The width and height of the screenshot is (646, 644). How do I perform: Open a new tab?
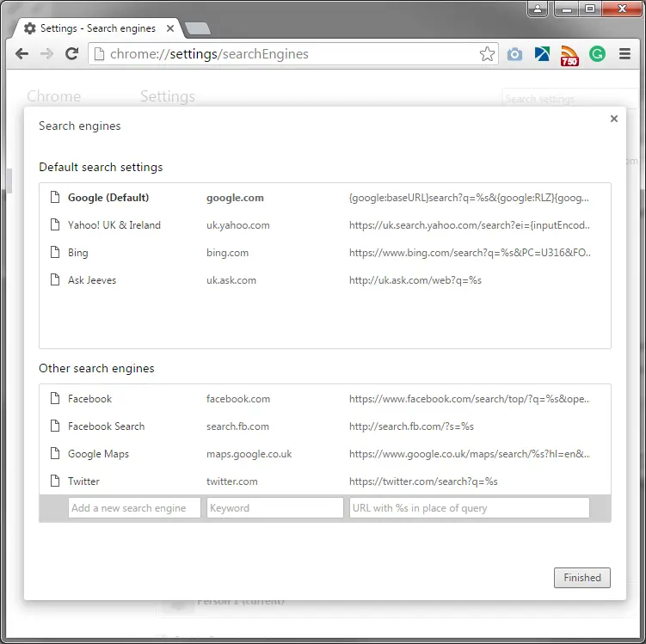[197, 29]
